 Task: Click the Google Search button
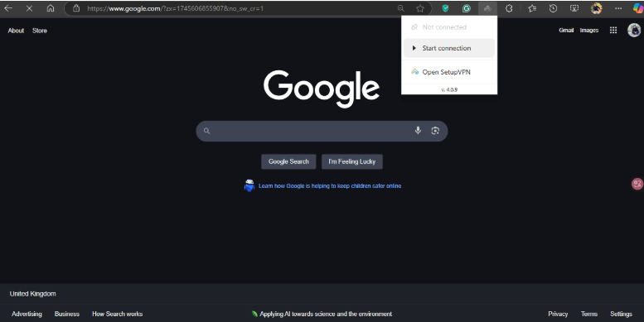(x=288, y=161)
